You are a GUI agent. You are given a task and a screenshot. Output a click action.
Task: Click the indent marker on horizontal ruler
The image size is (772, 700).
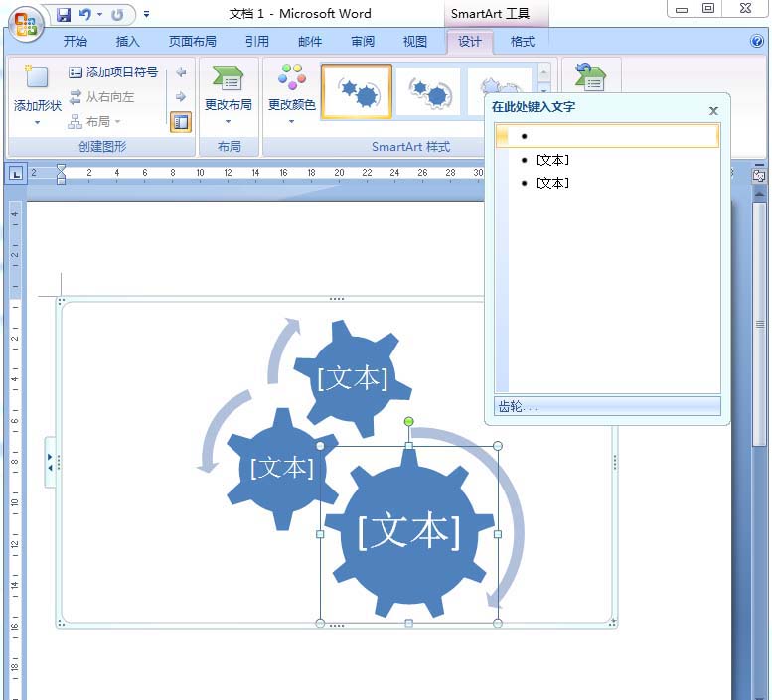tap(61, 174)
